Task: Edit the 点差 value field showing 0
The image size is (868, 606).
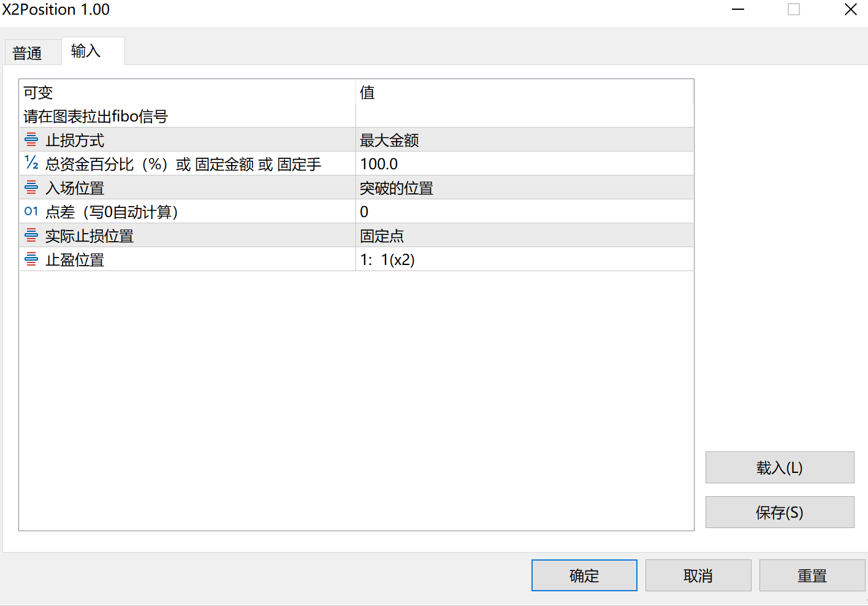Action: coord(524,212)
